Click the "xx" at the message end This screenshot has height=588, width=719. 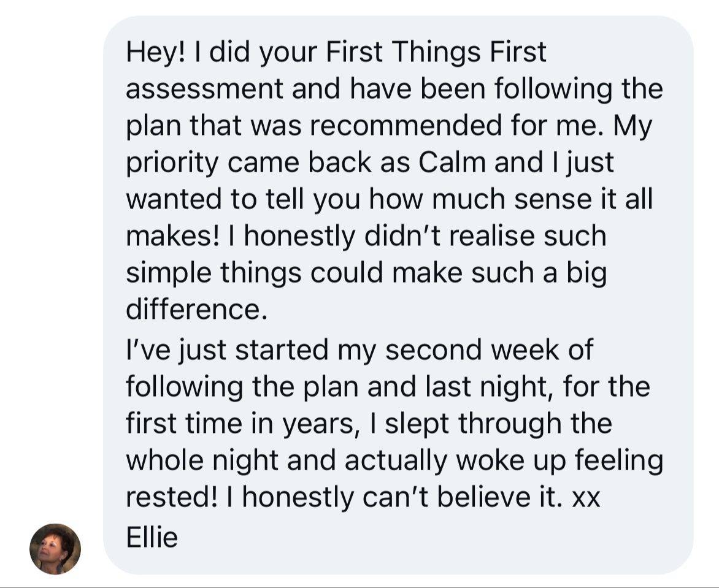coord(586,499)
